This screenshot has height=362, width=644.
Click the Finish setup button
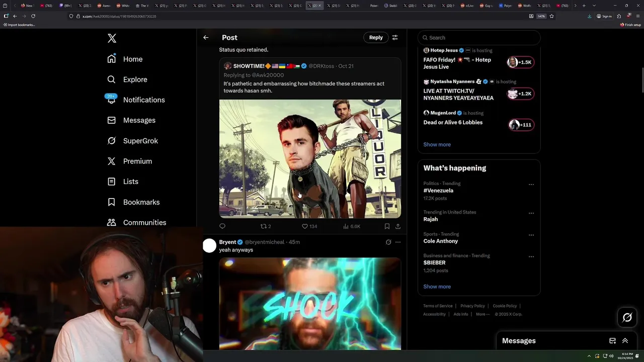630,25
